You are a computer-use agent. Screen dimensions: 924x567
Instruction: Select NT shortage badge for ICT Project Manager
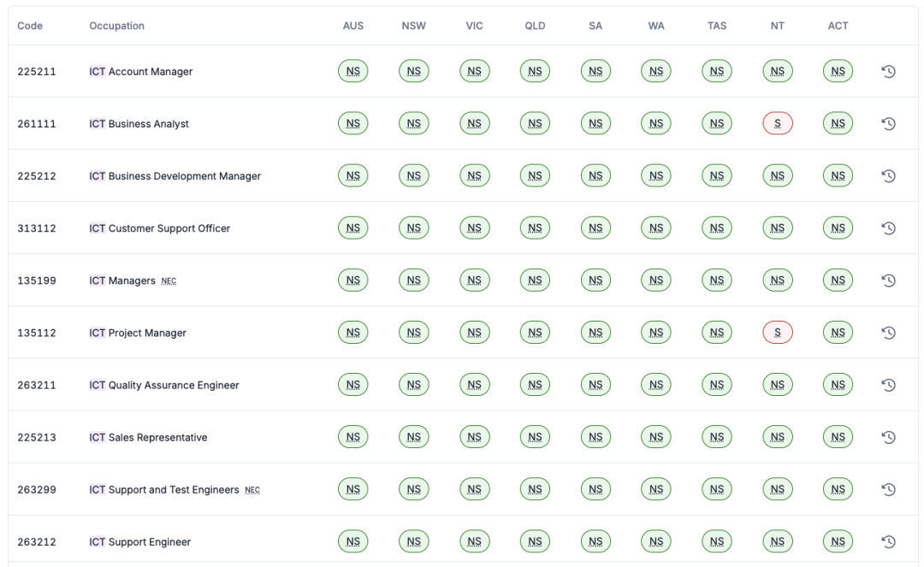[778, 333]
